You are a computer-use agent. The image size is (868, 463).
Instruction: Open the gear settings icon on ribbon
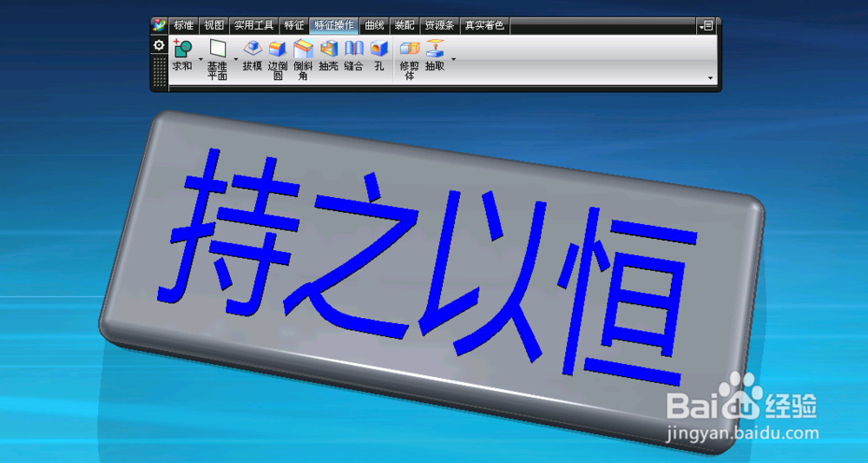(159, 45)
